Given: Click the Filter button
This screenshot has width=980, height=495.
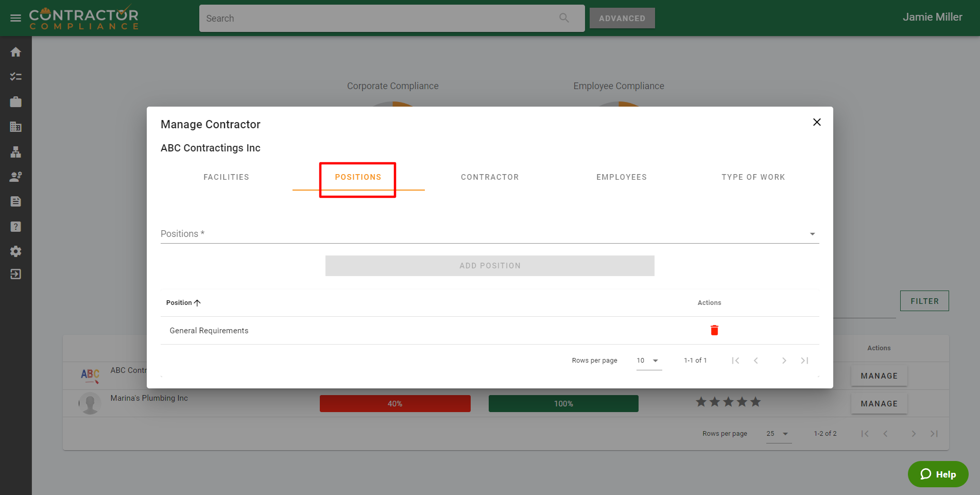Looking at the screenshot, I should click(924, 301).
